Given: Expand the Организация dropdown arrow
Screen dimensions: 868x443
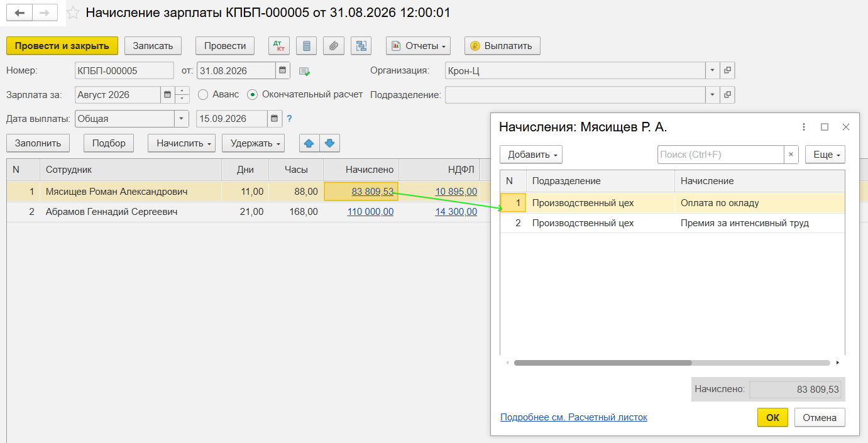Looking at the screenshot, I should pyautogui.click(x=713, y=70).
